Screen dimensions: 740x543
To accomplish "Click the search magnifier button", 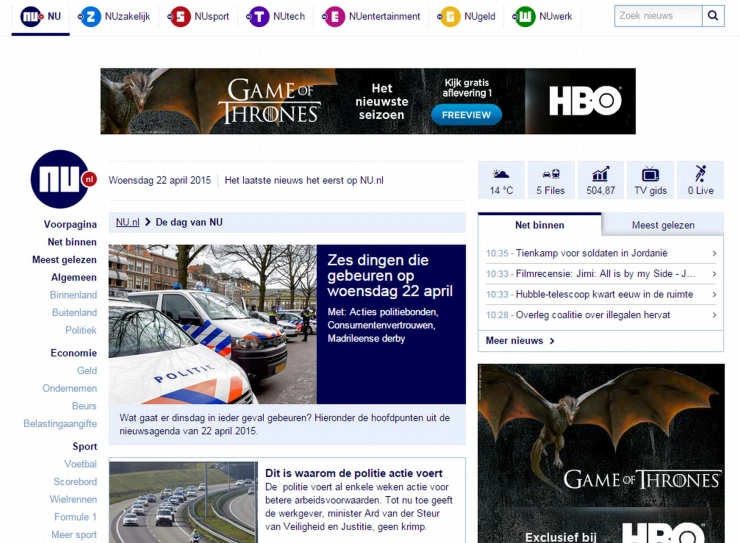I will pyautogui.click(x=713, y=16).
